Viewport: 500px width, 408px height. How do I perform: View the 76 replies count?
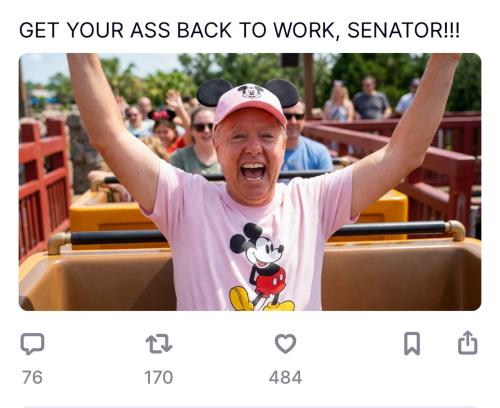pos(32,378)
